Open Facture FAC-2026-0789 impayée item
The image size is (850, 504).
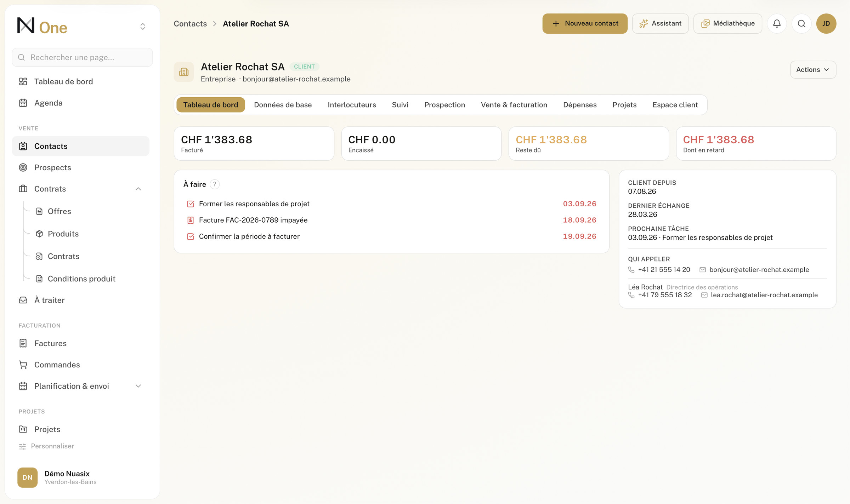pyautogui.click(x=391, y=220)
